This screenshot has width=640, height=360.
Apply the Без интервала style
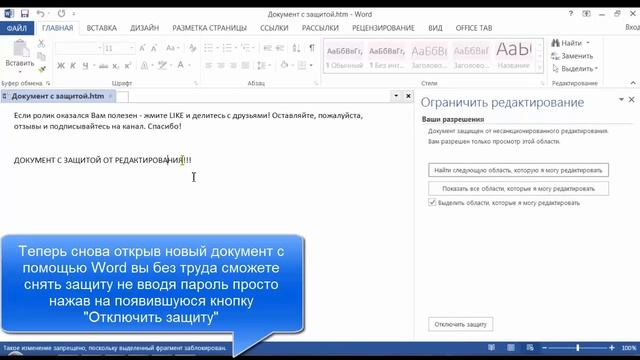coord(387,56)
